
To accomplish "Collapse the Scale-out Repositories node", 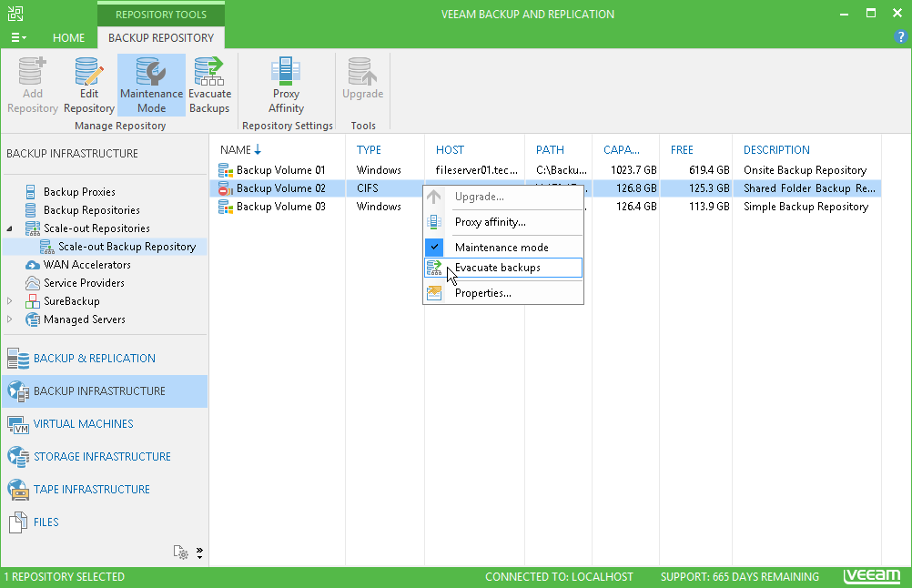I will pyautogui.click(x=10, y=228).
